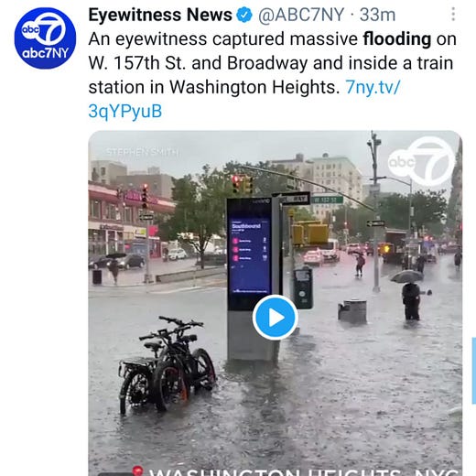Click the WASHINGTON HEIGHTS, NYC video caption
This screenshot has width=476, height=476.
pos(304,471)
